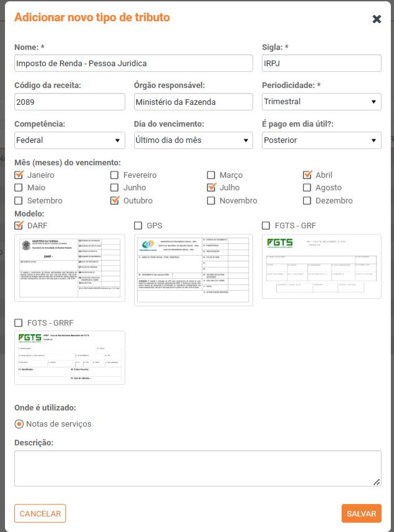Select the FGTS - GRRF form thumbnail

click(70, 357)
